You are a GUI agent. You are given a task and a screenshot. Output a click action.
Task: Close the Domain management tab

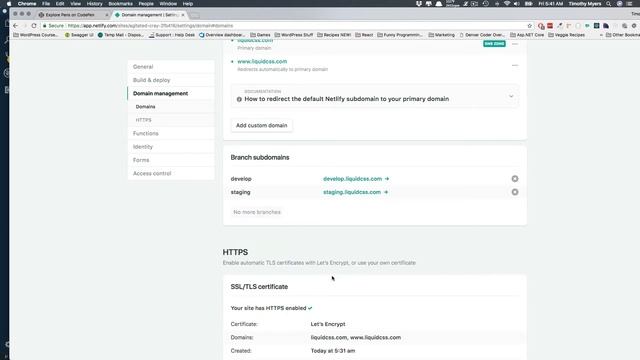point(183,15)
